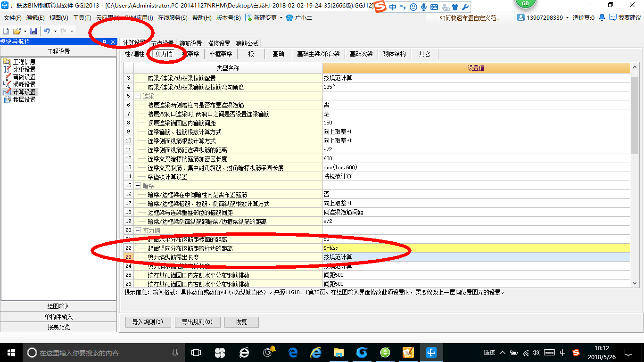Open the 新建变更 dropdown arrow

[x=281, y=18]
